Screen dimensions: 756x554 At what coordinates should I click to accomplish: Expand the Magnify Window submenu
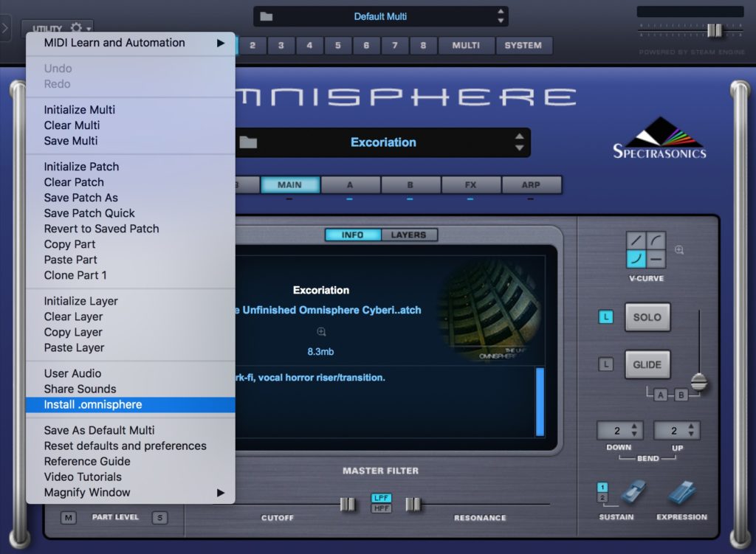pos(130,492)
